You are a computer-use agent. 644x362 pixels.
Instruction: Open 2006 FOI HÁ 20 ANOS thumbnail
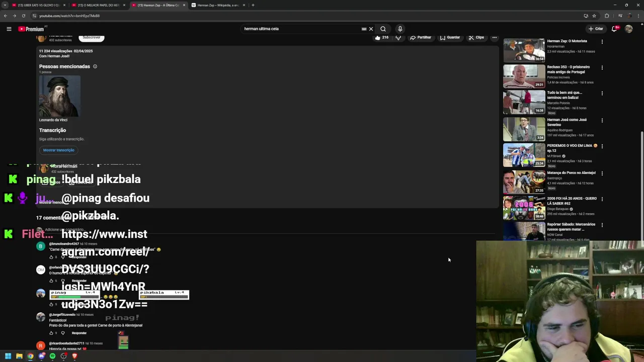pos(524,208)
